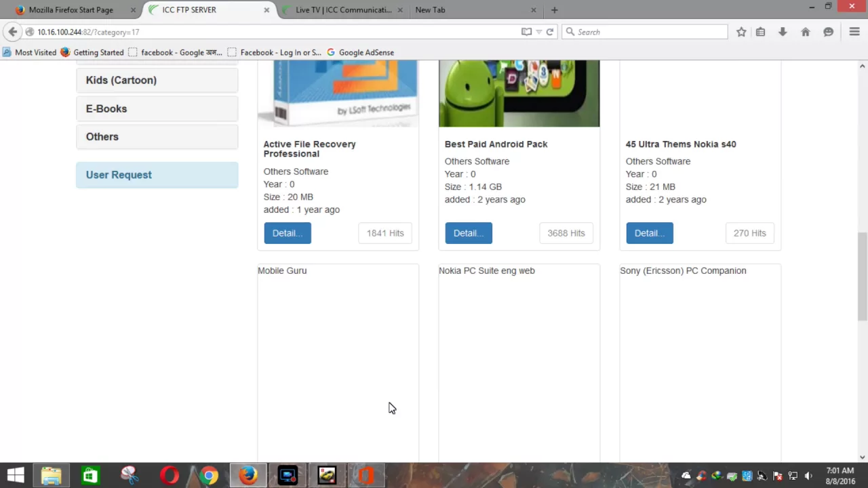Open the Windows Store taskbar icon
868x488 pixels.
90,475
